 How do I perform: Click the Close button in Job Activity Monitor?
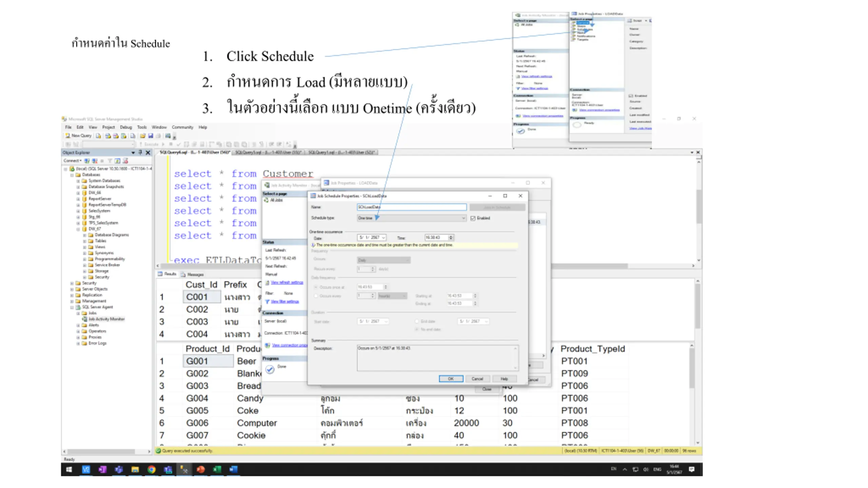click(487, 389)
